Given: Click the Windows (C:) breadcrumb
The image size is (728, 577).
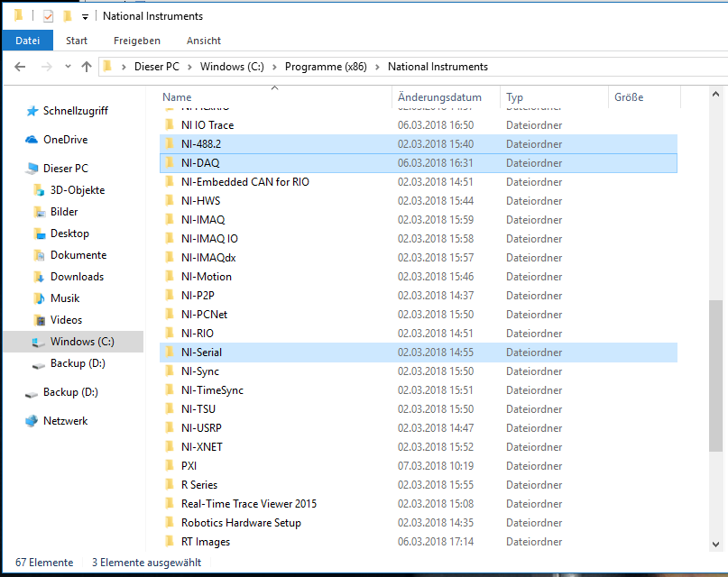Looking at the screenshot, I should pyautogui.click(x=232, y=67).
